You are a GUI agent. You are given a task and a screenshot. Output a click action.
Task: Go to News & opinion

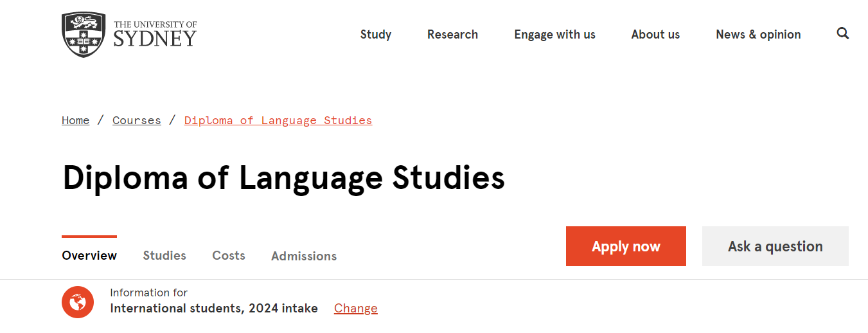point(758,35)
